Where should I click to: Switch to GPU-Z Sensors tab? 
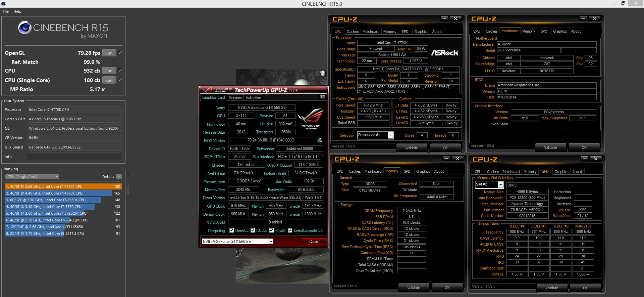(x=235, y=98)
